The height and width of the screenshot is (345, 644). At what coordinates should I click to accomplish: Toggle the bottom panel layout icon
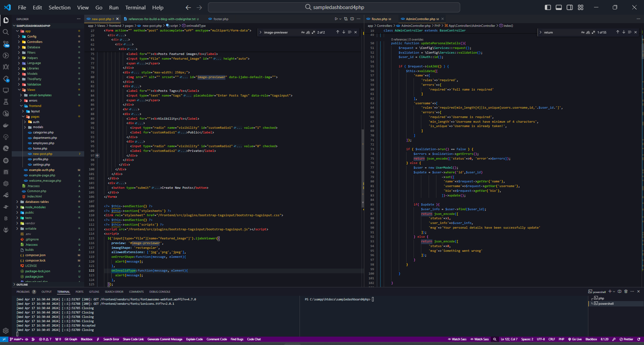coord(559,7)
